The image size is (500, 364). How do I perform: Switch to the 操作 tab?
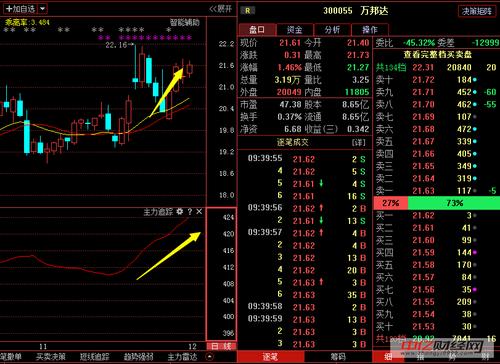tap(370, 30)
